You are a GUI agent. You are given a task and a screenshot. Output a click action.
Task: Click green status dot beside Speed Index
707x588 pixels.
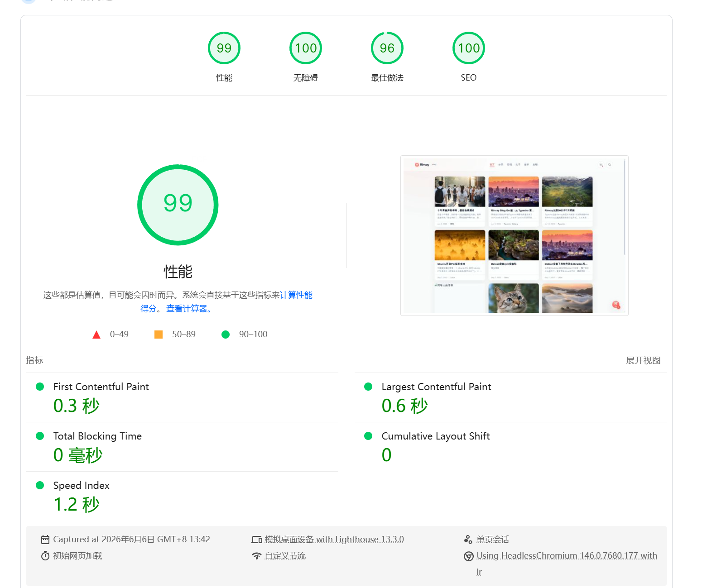[x=40, y=485]
